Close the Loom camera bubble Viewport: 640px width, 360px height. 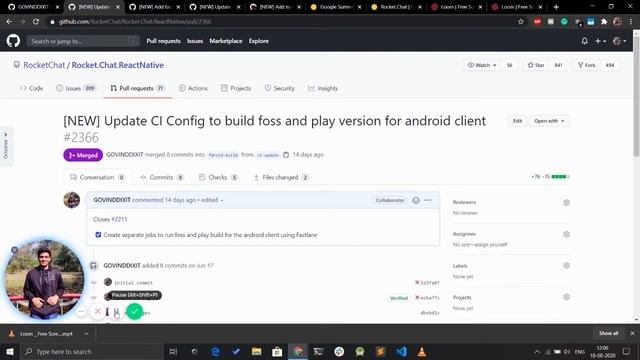click(14, 250)
